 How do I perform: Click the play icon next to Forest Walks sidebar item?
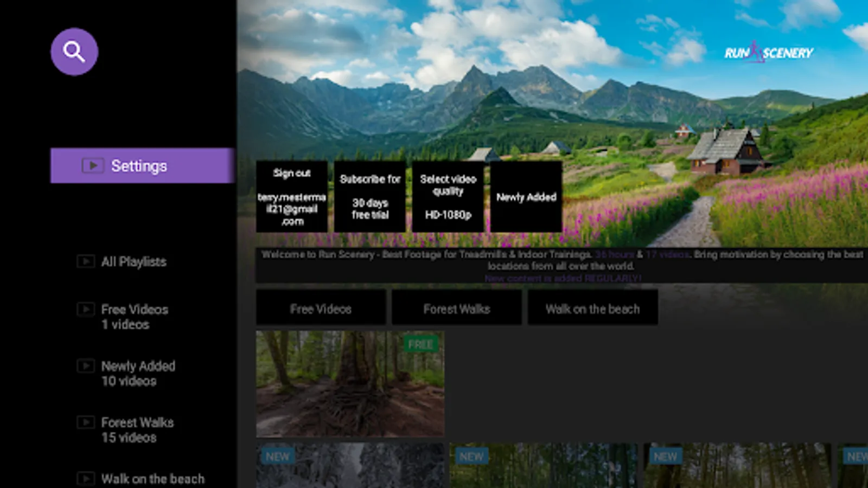[x=86, y=422]
